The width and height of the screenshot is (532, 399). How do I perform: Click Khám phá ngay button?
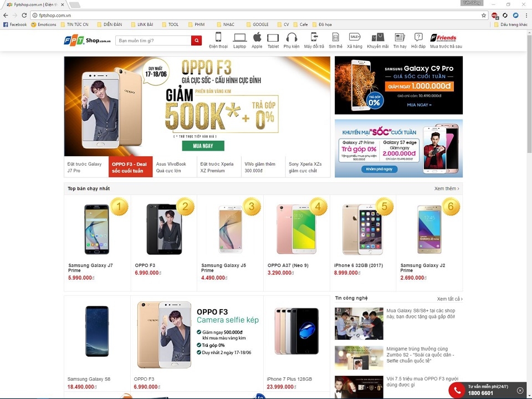pyautogui.click(x=379, y=169)
